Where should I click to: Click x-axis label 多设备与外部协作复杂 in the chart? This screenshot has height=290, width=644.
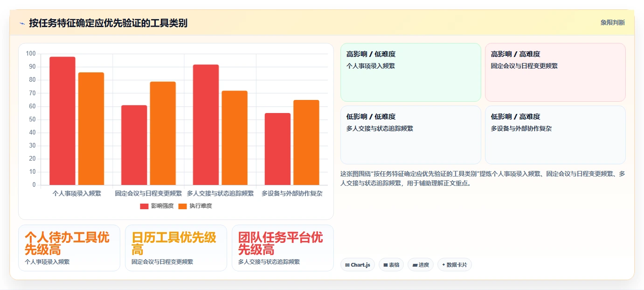click(292, 193)
